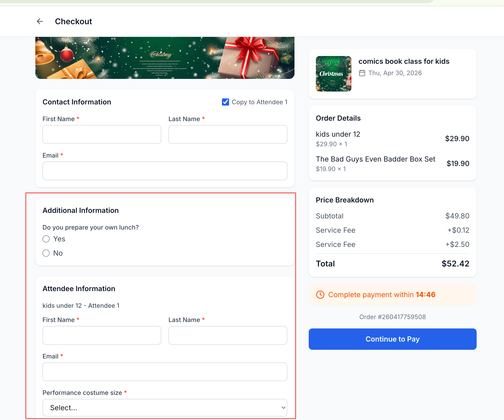Click Continue to Pay
The height and width of the screenshot is (420, 504).
point(392,339)
